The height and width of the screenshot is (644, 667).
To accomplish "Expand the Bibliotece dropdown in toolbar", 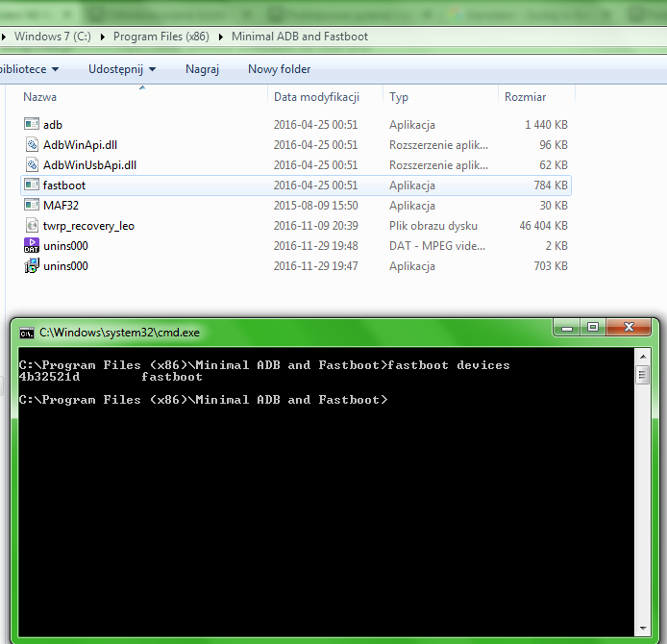I will click(x=29, y=69).
